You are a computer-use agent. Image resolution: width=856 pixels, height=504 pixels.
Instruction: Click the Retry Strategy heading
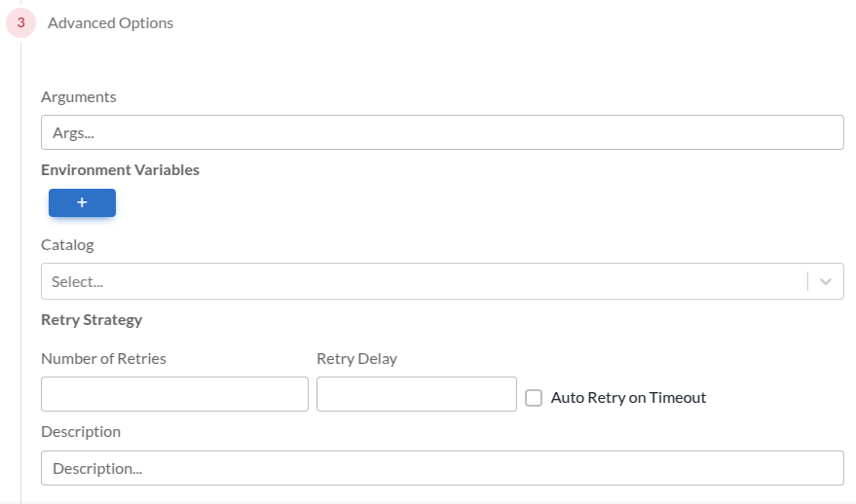92,319
